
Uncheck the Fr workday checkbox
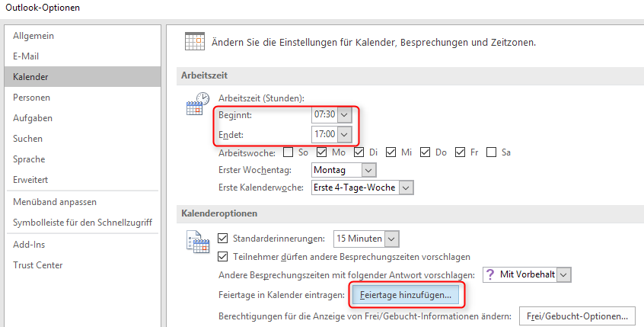click(x=460, y=152)
